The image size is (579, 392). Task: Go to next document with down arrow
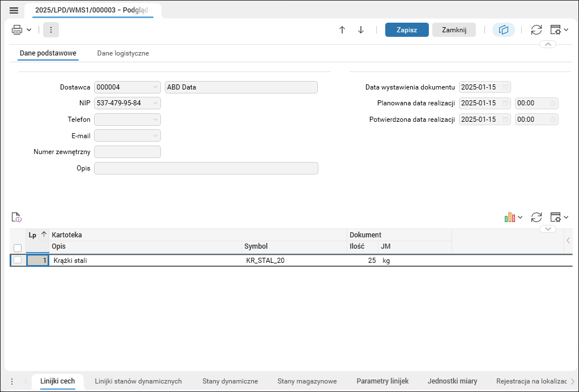tap(361, 30)
